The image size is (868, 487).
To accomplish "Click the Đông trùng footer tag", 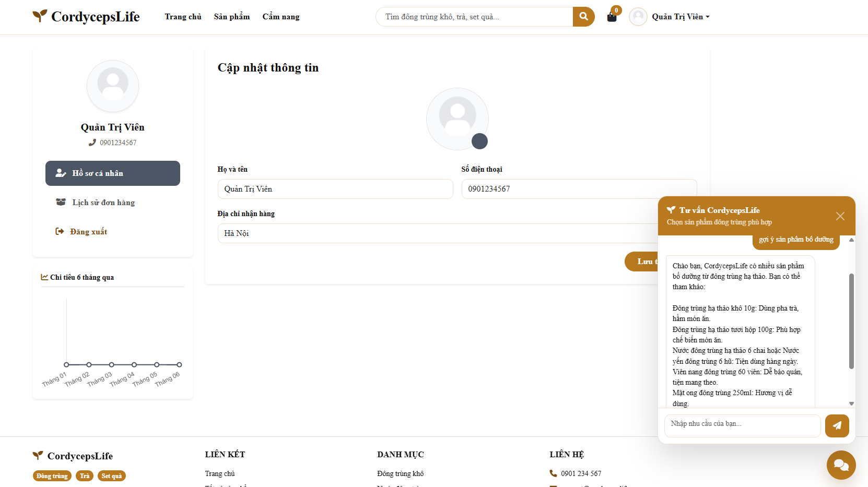I will coord(52,476).
